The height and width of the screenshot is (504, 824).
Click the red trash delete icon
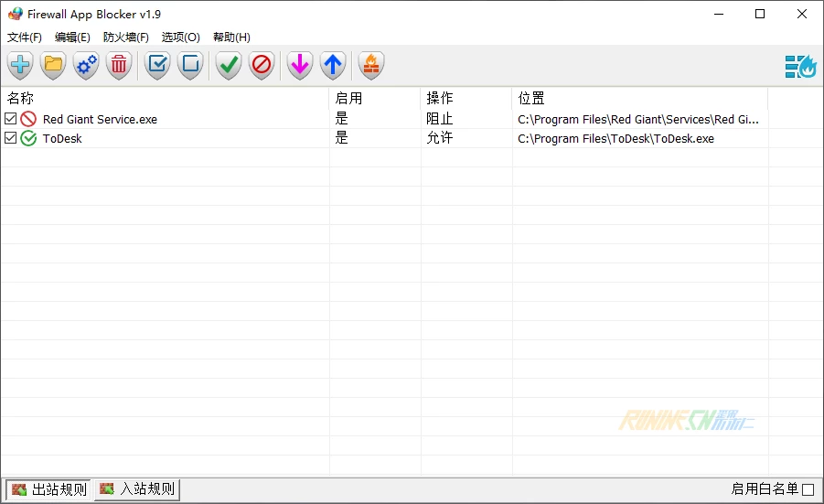coord(119,65)
